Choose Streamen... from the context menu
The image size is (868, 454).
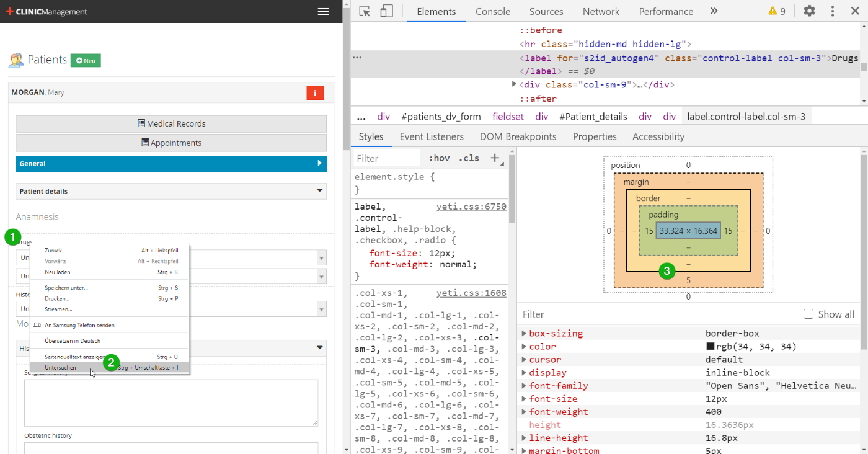coord(110,309)
